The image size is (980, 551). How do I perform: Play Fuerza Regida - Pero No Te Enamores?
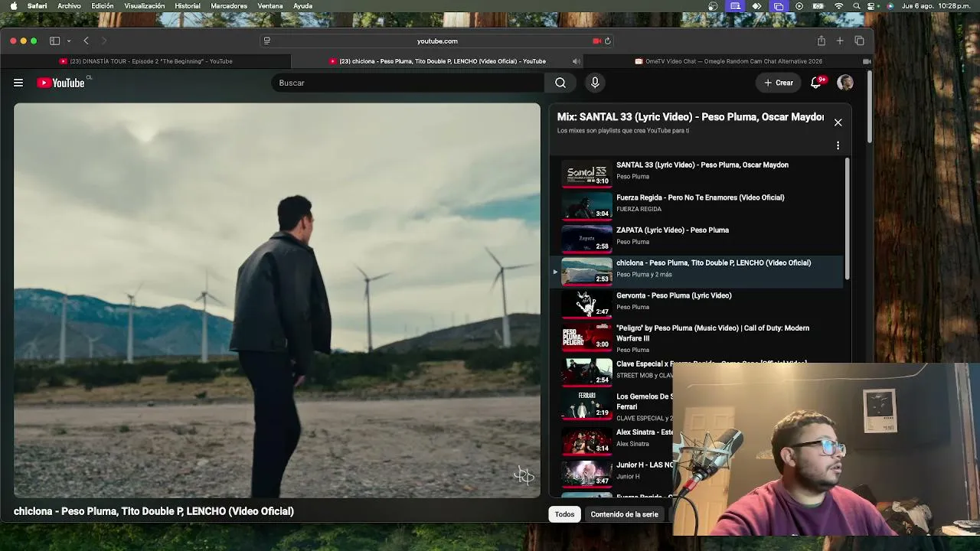pyautogui.click(x=700, y=197)
